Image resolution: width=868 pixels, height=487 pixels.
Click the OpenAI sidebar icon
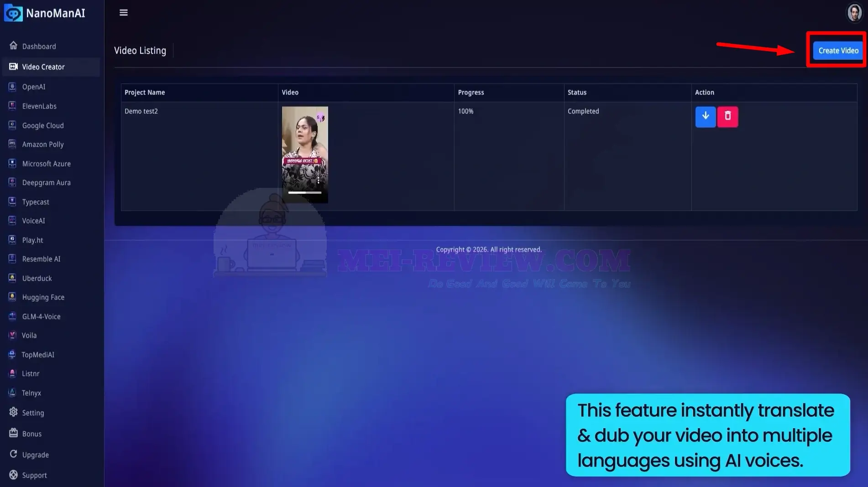[12, 87]
